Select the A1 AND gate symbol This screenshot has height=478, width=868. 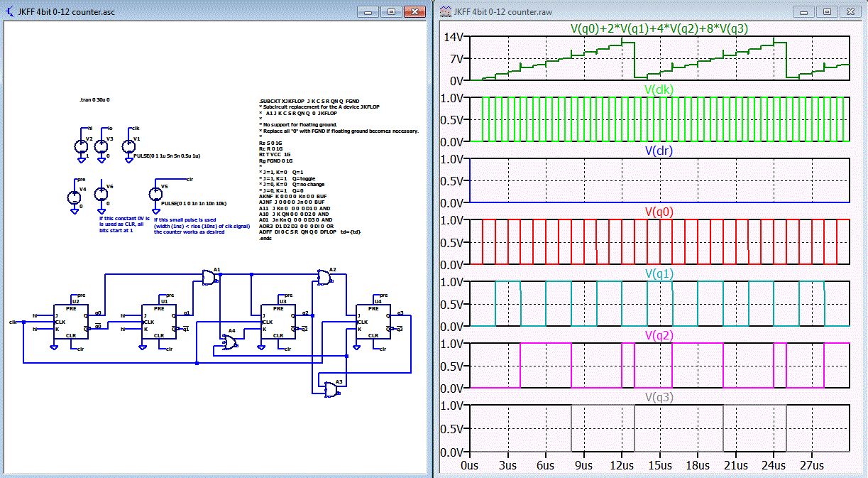tap(209, 279)
